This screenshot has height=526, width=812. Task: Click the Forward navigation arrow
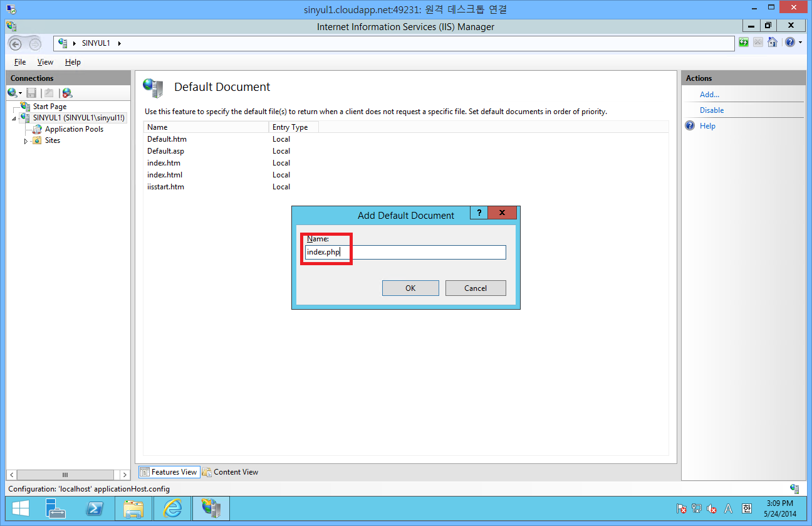pos(35,43)
